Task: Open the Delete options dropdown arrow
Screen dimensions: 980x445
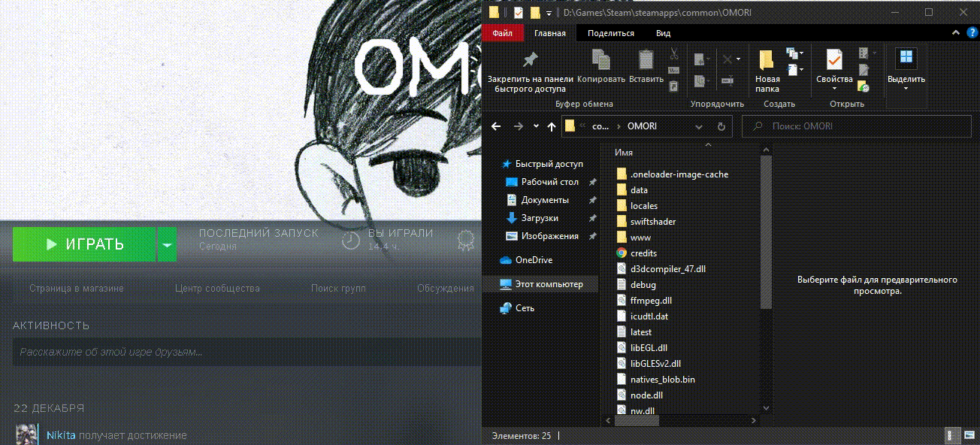Action: [x=738, y=59]
